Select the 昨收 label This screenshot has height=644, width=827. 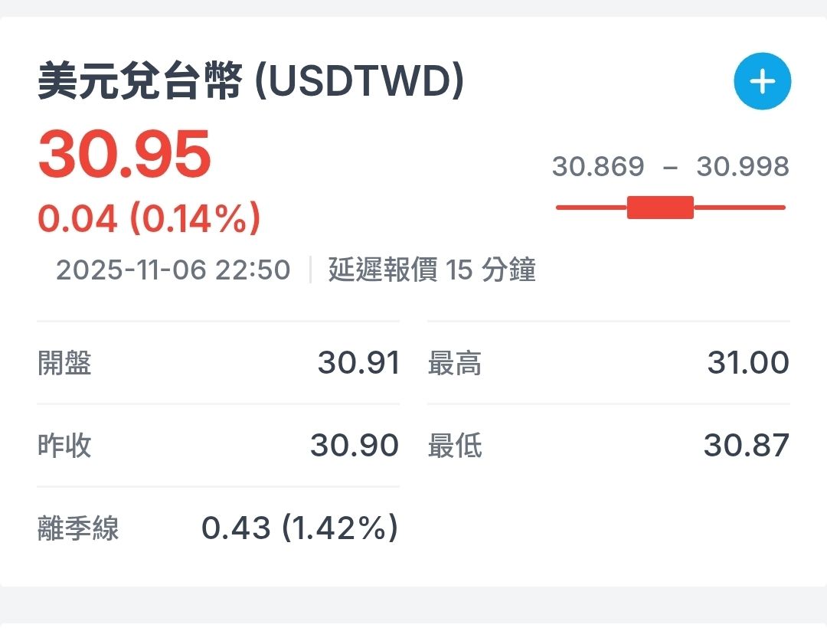(64, 445)
